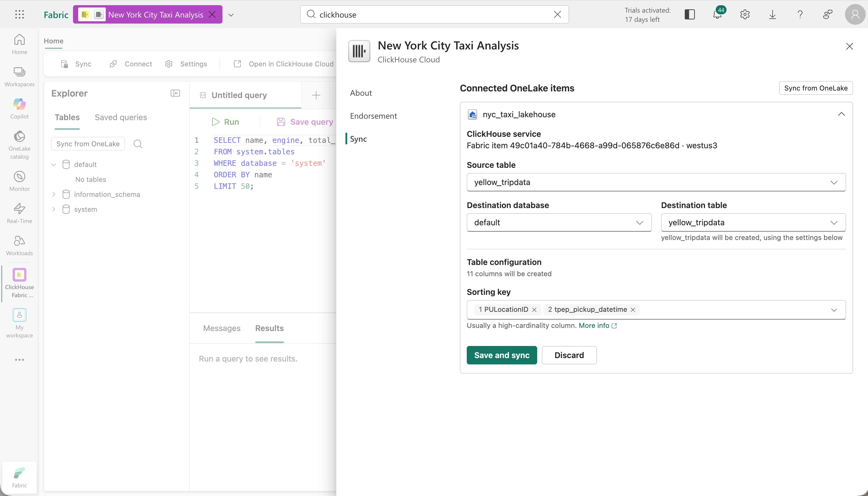The image size is (868, 496).
Task: Clear the clickhouse search text
Action: [558, 14]
